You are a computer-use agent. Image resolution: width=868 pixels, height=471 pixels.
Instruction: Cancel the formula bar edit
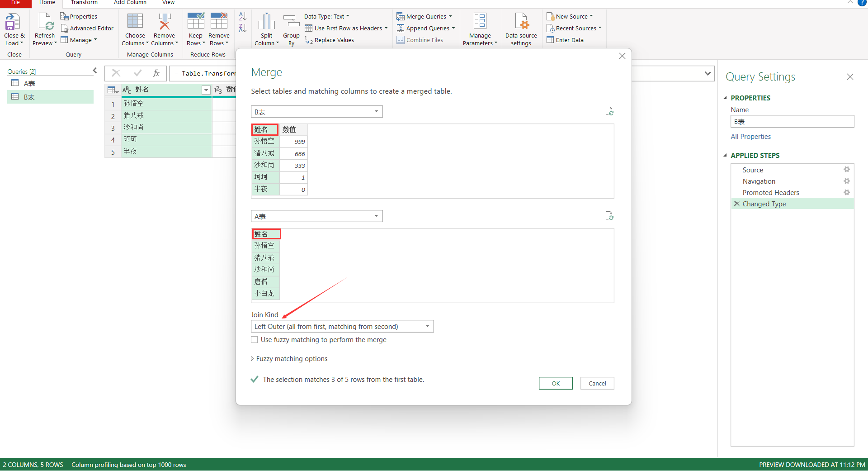coord(116,73)
